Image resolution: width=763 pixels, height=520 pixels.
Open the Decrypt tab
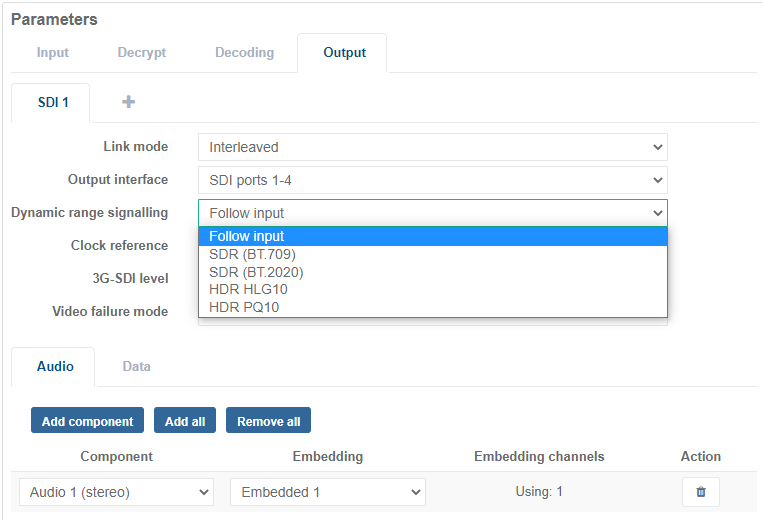(141, 53)
